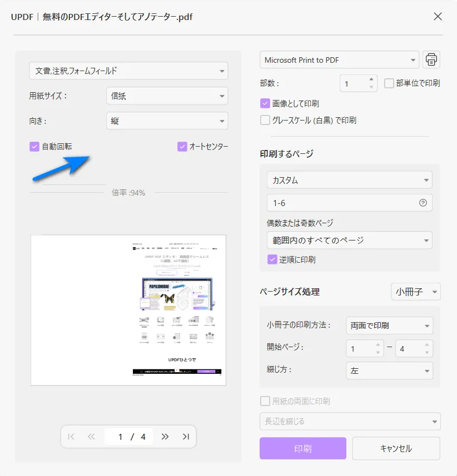This screenshot has width=457, height=476.
Task: Uncheck 逆順に印刷
Action: (x=272, y=259)
